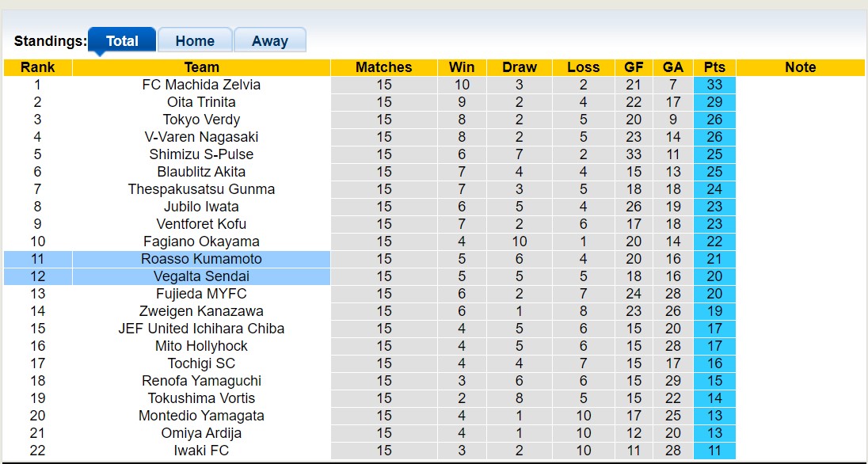Open the Oita Trinita team link
Image resolution: width=868 pixels, height=464 pixels.
pyautogui.click(x=201, y=102)
